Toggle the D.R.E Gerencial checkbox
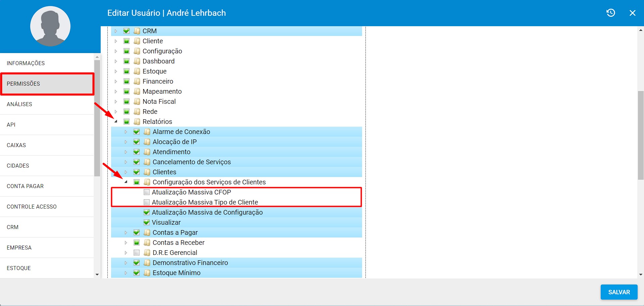644x306 pixels. [x=137, y=253]
